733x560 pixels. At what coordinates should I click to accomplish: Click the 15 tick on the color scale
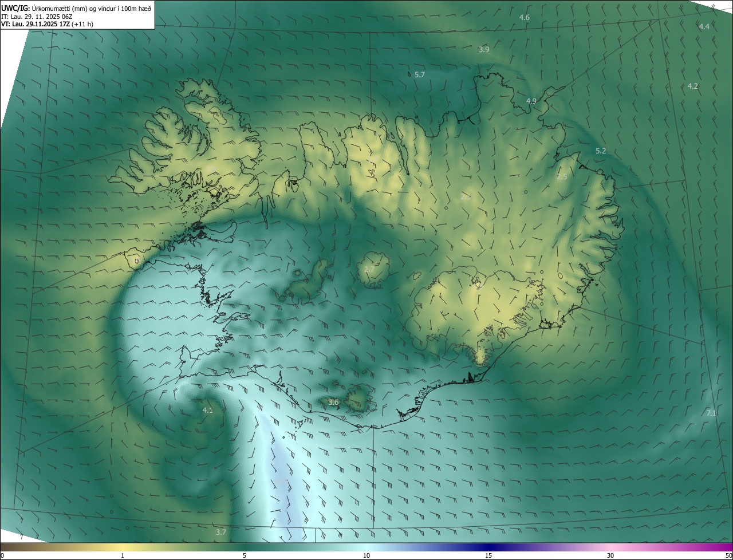[x=488, y=556]
